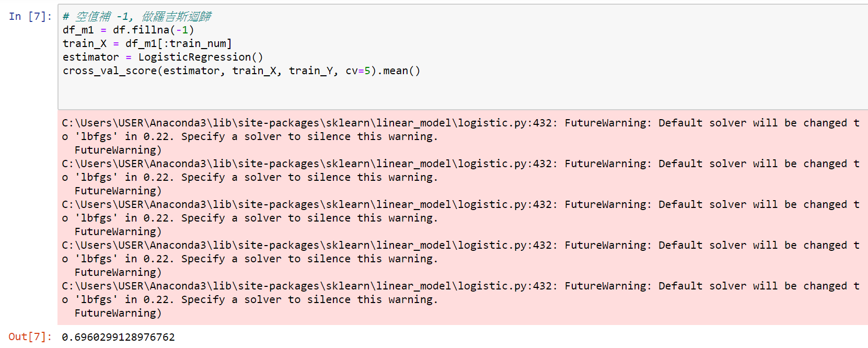This screenshot has width=868, height=348.
Task: Click the Chinese comment line in the code
Action: (137, 17)
